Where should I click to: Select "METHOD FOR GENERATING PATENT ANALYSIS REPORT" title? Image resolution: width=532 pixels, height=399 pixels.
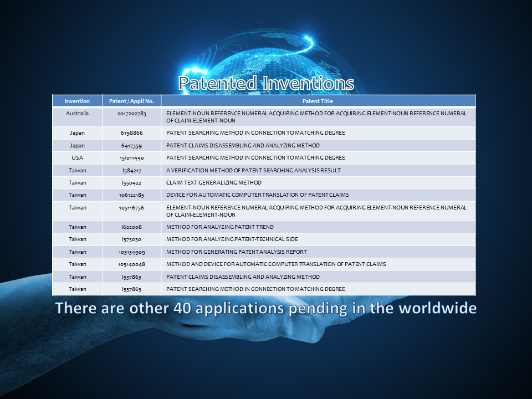click(x=237, y=252)
